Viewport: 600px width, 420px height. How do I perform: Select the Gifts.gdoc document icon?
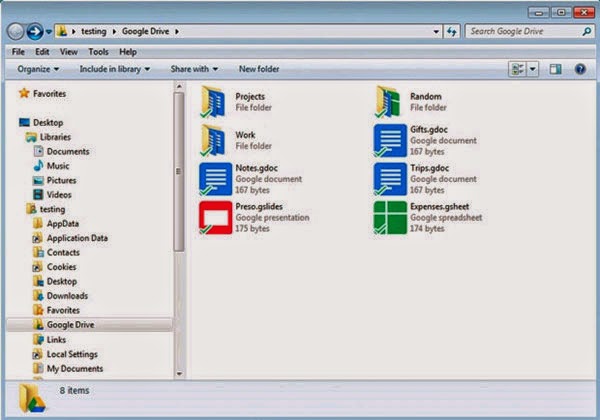[390, 140]
